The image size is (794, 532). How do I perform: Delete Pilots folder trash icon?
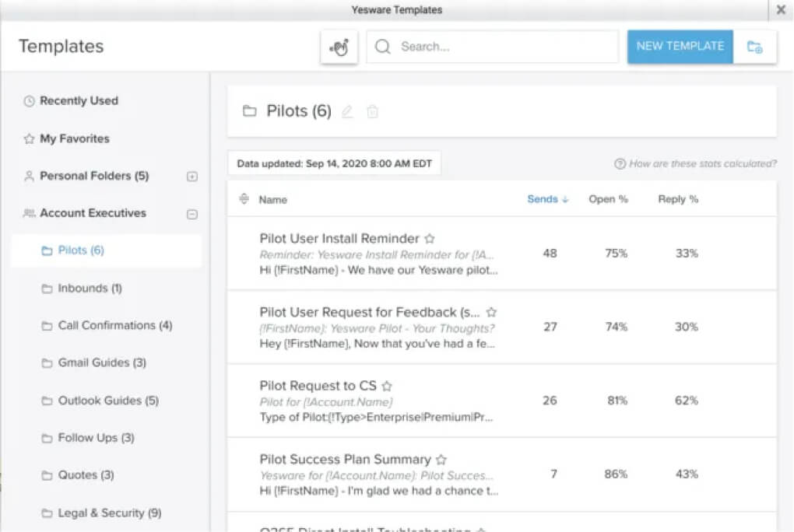pos(372,111)
